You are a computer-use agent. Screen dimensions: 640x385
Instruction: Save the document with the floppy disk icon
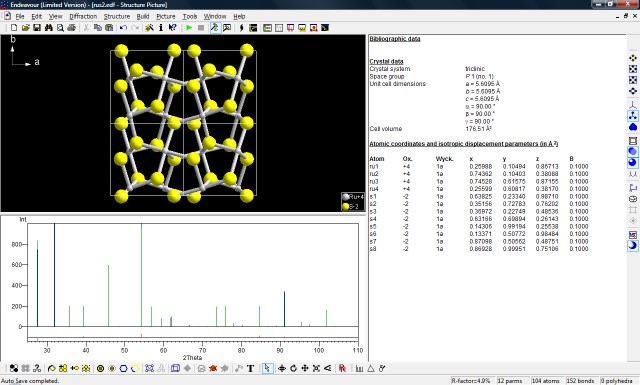pyautogui.click(x=37, y=28)
